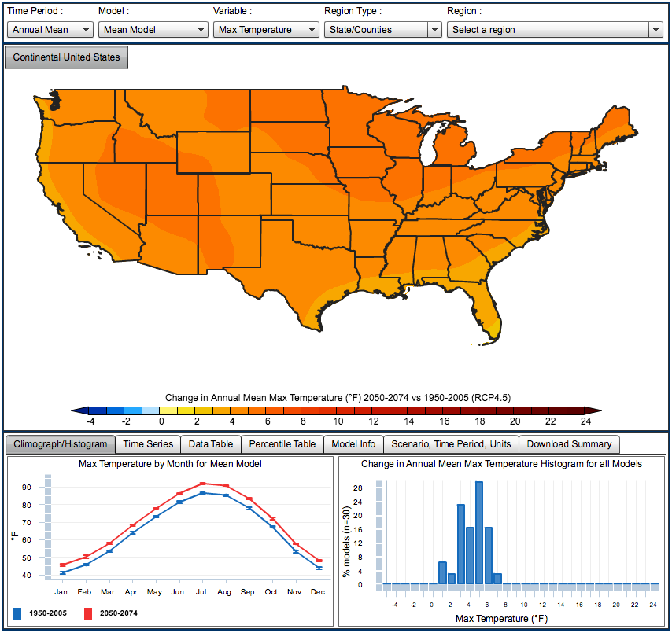The image size is (672, 633).
Task: Open Scenario, Time Period, Units tab
Action: click(451, 444)
